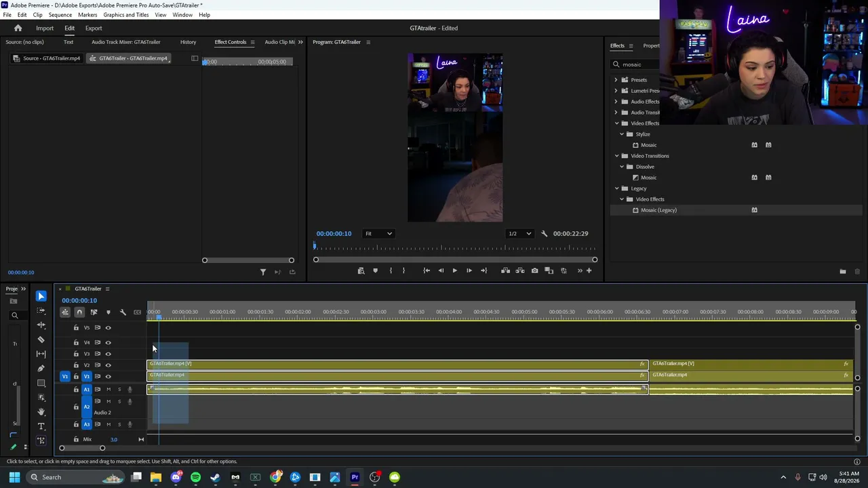The image size is (868, 488).
Task: Select the Track Select Forward tool
Action: point(41,311)
